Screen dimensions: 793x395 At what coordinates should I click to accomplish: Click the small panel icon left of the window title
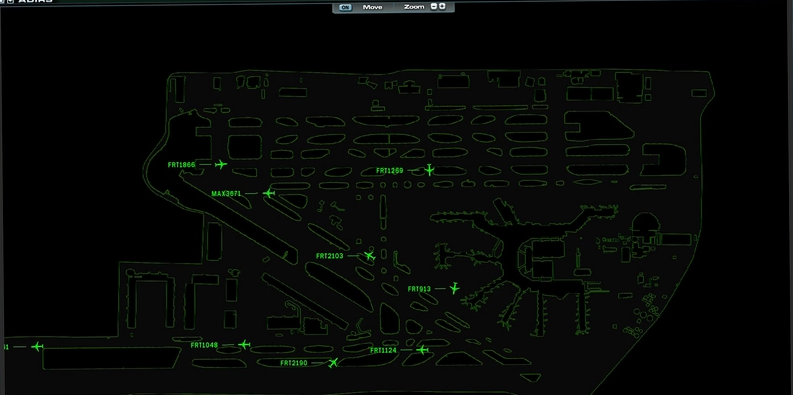(10, 2)
